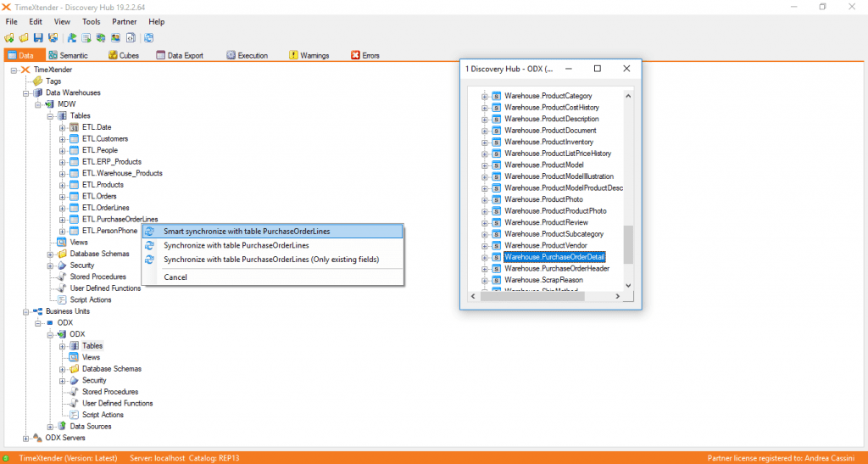Screen dimensions: 868x464
Task: Collapse the Business Units node
Action: (25, 312)
